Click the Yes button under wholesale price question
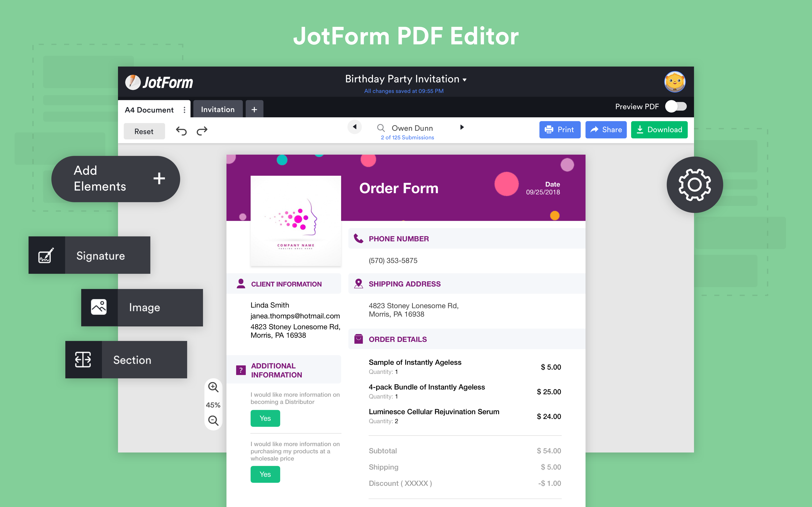Viewport: 812px width, 507px height. 265,474
